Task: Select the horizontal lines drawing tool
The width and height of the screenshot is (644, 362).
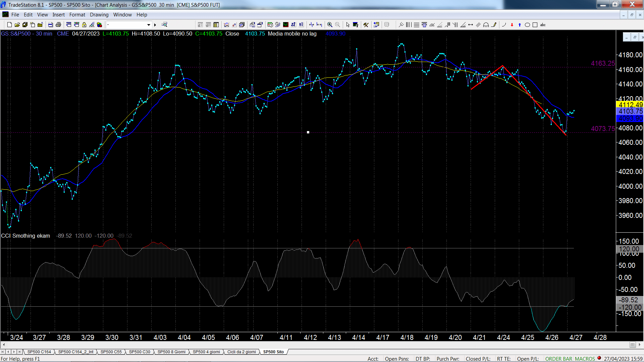Action: pyautogui.click(x=417, y=25)
